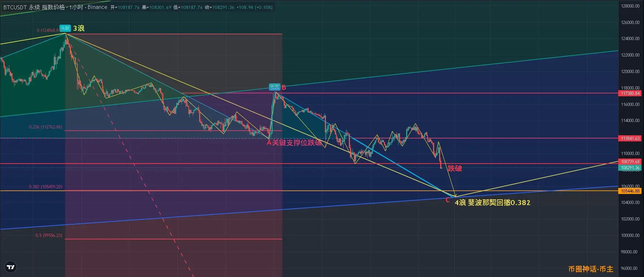Click the 100000.00 price axis label
Image resolution: width=644 pixels, height=277 pixels.
630,235
